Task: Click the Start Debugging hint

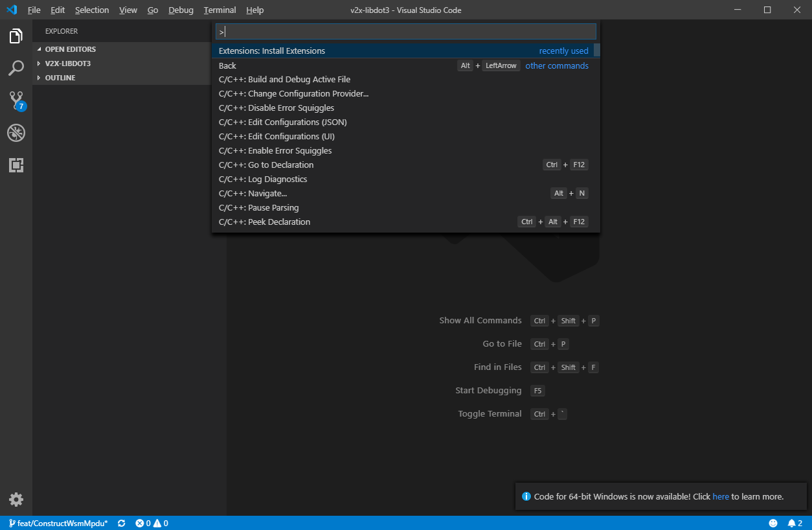Action: click(x=488, y=391)
